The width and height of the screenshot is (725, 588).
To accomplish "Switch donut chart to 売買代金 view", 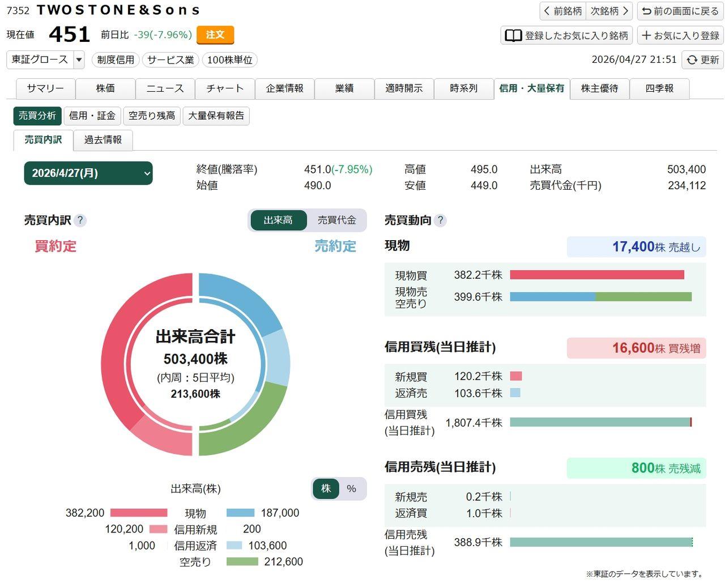I will pyautogui.click(x=337, y=220).
